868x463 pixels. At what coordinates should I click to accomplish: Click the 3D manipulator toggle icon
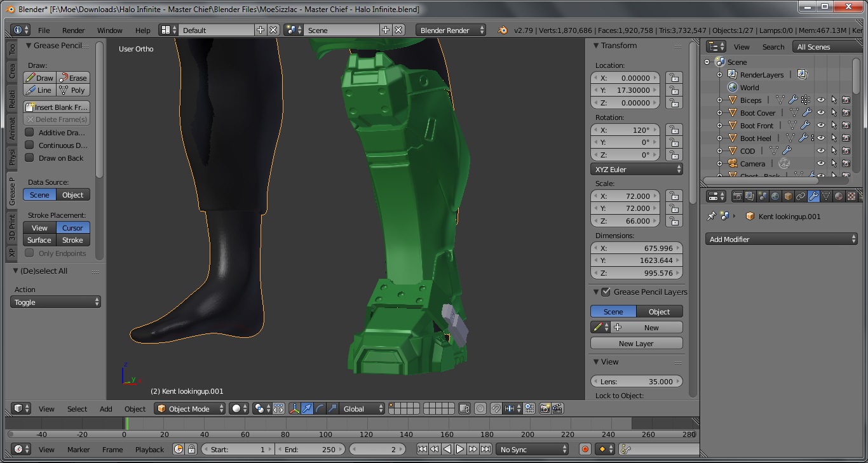[x=295, y=408]
